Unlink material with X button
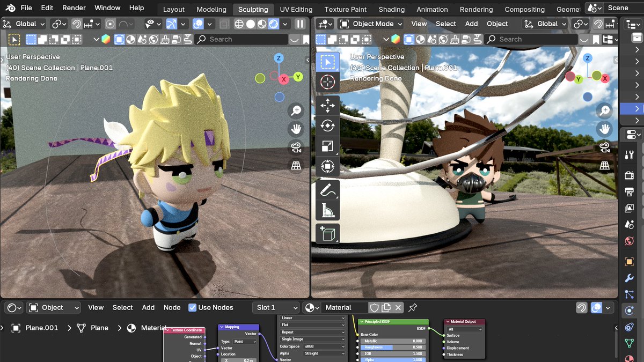Screen dimensions: 644x362 click(398, 307)
